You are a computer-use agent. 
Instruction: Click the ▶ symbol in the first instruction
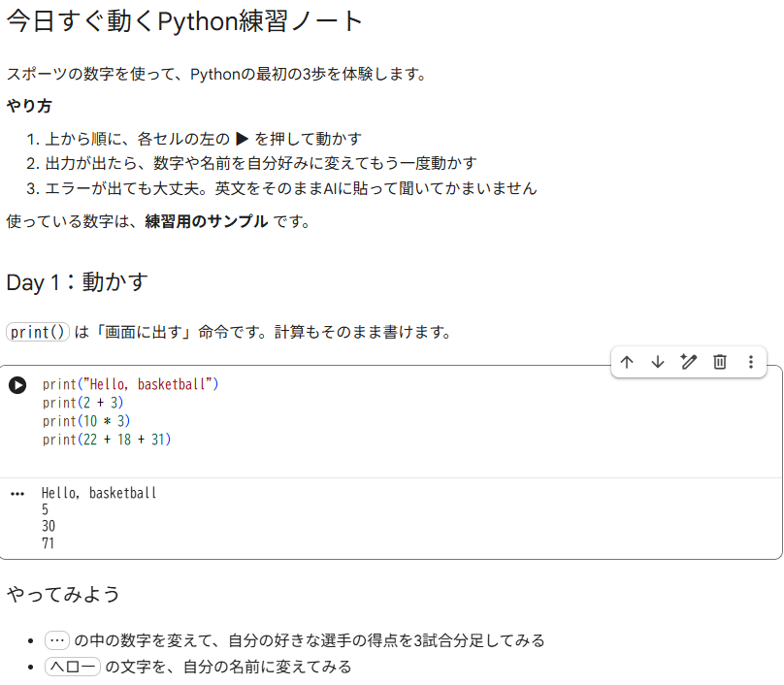point(242,139)
